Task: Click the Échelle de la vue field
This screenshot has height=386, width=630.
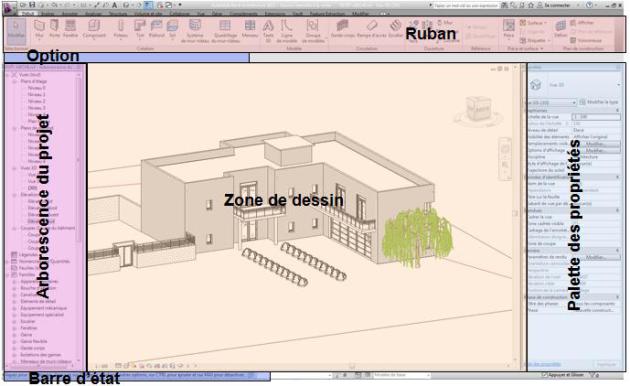Action: click(x=596, y=117)
